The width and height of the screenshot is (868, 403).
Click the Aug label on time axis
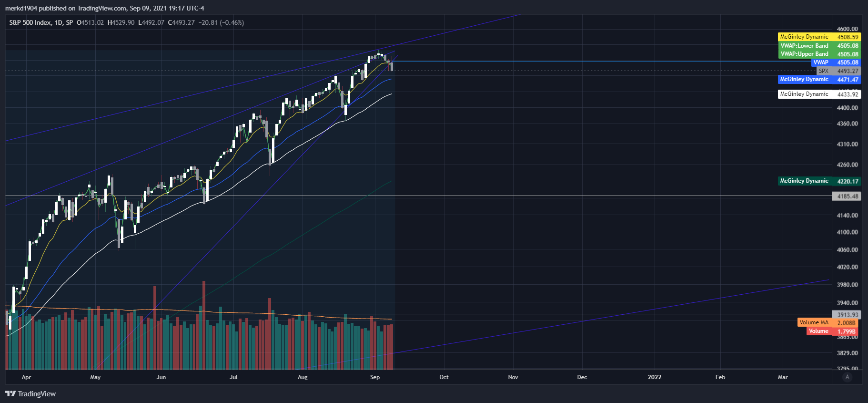[x=303, y=377]
